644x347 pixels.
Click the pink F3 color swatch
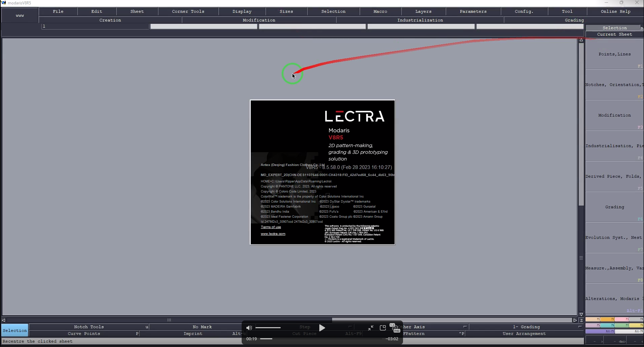point(622,319)
